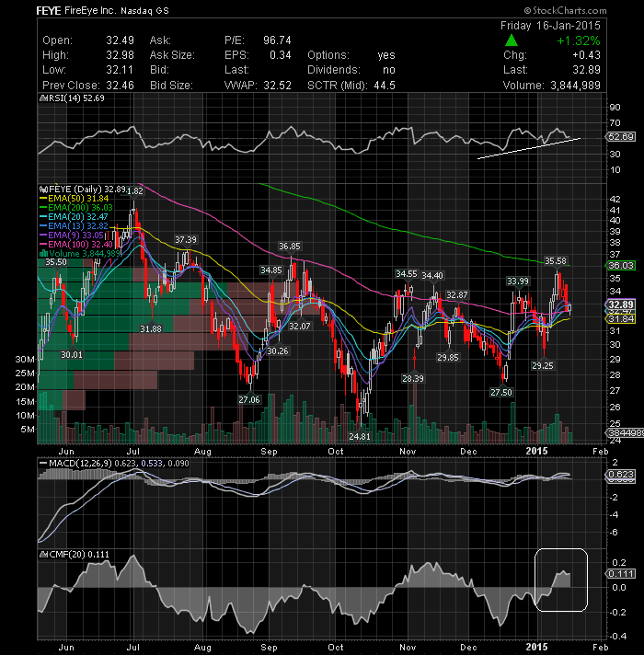The height and width of the screenshot is (655, 644).
Task: Click the 31.84 EMA(50) axis tag
Action: (621, 318)
